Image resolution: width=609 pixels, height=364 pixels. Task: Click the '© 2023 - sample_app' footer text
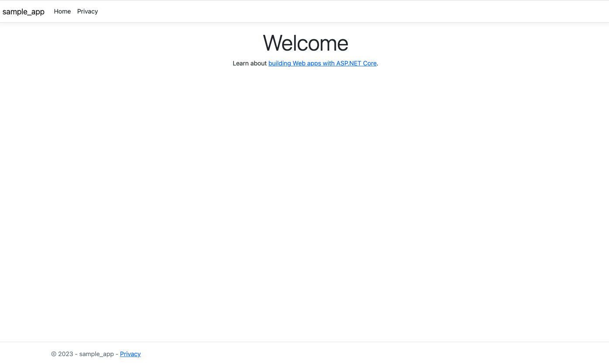coord(83,354)
